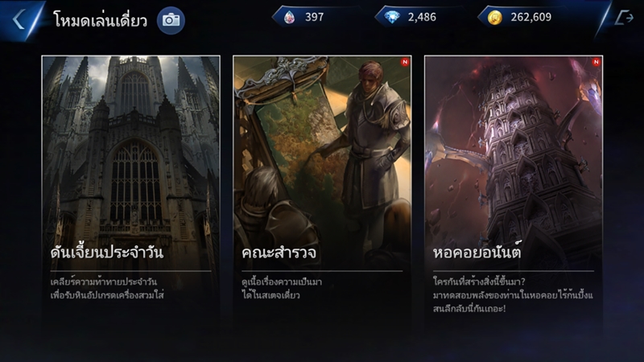Viewport: 644px width, 362px height.
Task: Exit using the top-right logout icon
Action: click(x=624, y=18)
